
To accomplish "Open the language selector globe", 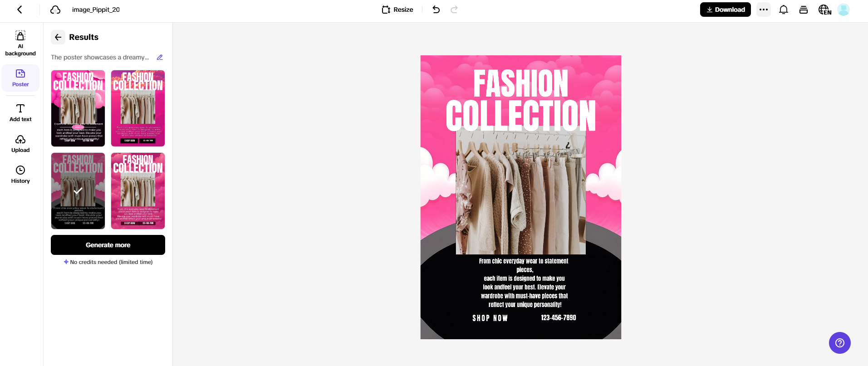I will pyautogui.click(x=824, y=10).
